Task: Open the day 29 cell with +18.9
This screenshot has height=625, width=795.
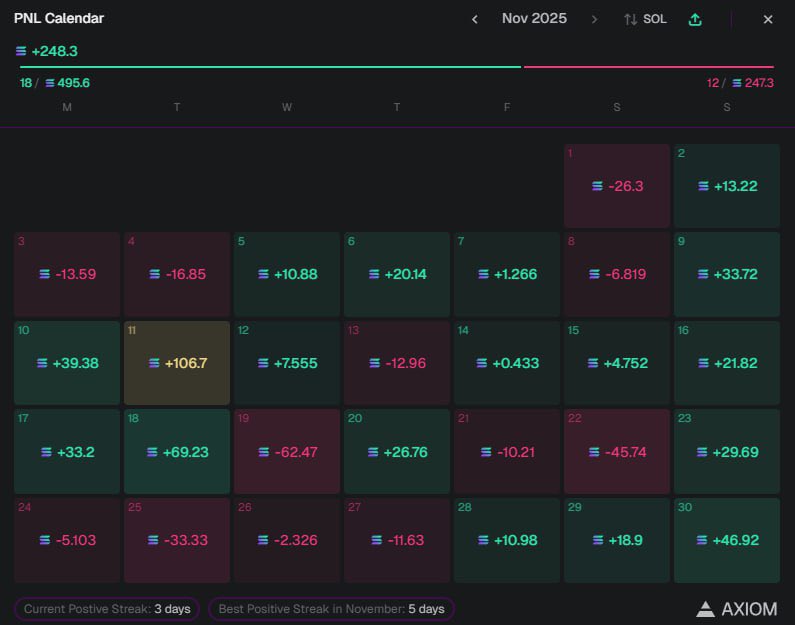Action: [617, 540]
